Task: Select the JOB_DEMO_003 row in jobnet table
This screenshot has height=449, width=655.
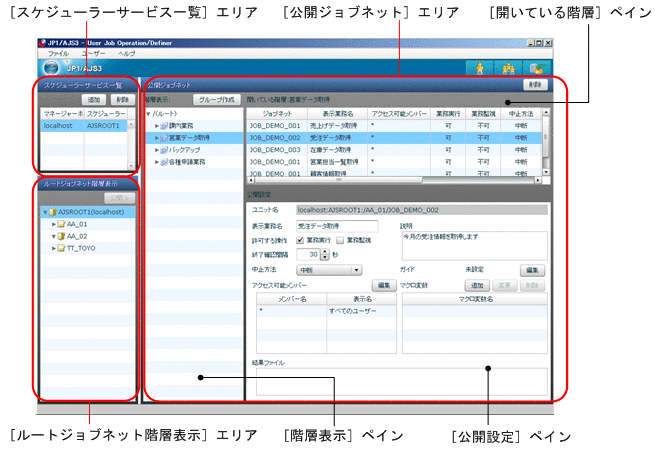Action: click(275, 149)
